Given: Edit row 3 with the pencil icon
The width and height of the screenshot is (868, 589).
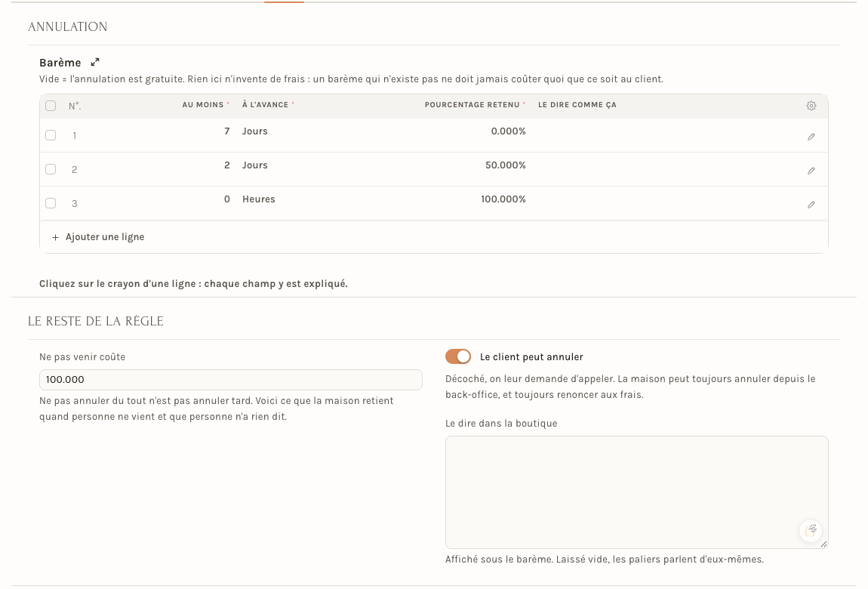Looking at the screenshot, I should click(811, 205).
